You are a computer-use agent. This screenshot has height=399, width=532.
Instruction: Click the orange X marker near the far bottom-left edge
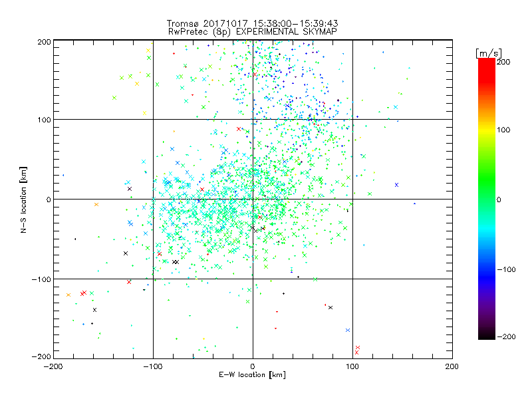click(68, 295)
